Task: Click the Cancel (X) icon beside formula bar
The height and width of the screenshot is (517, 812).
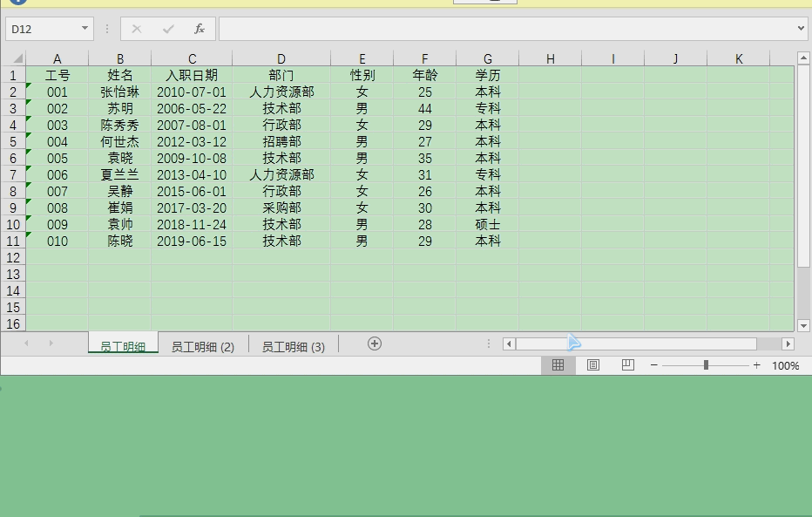Action: (137, 28)
